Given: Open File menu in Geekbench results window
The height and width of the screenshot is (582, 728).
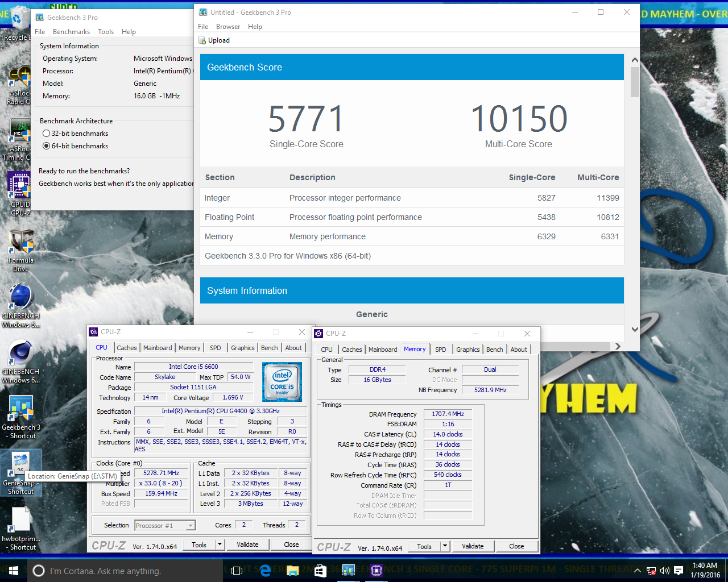Looking at the screenshot, I should (x=203, y=27).
